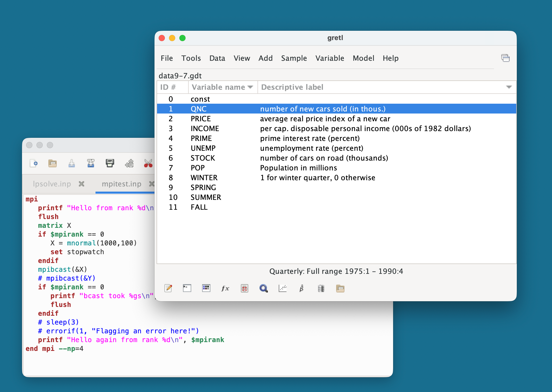Run script with the gears icon
552x392 pixels.
pyautogui.click(x=129, y=163)
